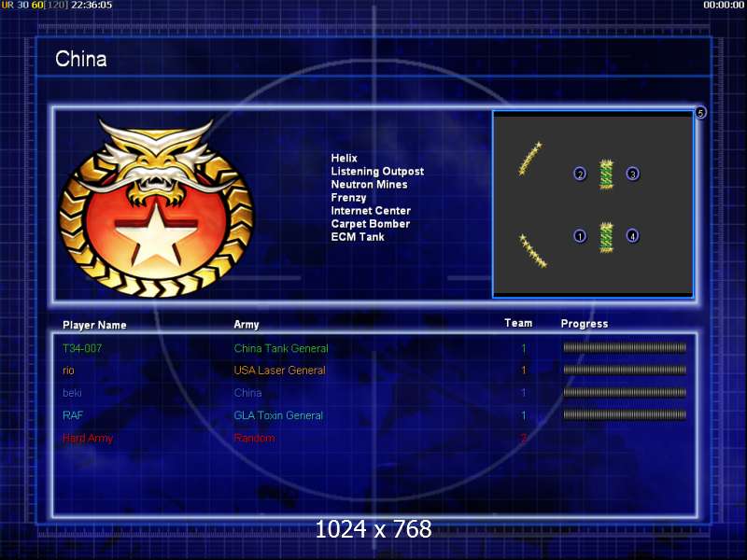Image resolution: width=747 pixels, height=560 pixels.
Task: Click beki's China army label
Action: pyautogui.click(x=247, y=393)
